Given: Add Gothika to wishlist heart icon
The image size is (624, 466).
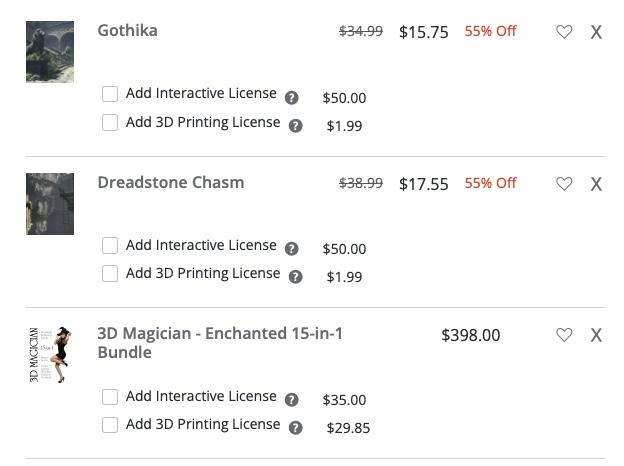Looking at the screenshot, I should [564, 32].
